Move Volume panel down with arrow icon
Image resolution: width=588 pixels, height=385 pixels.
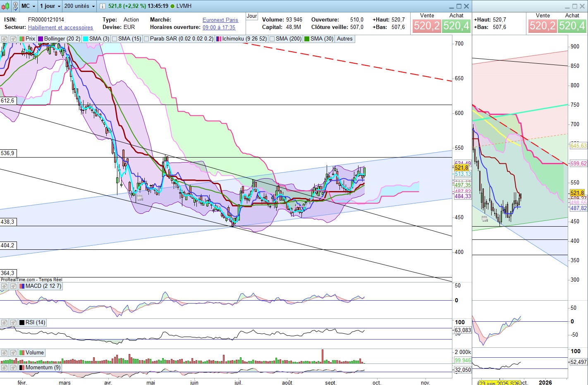coord(4,353)
